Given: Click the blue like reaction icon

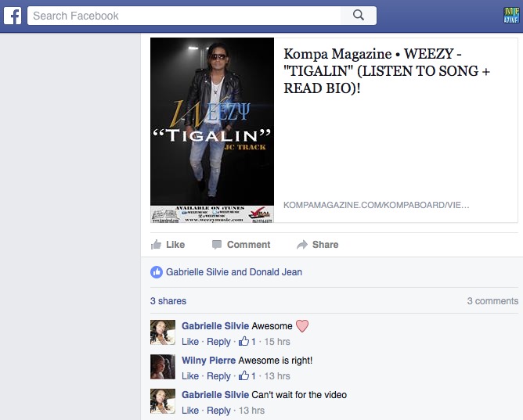Looking at the screenshot, I should 157,272.
